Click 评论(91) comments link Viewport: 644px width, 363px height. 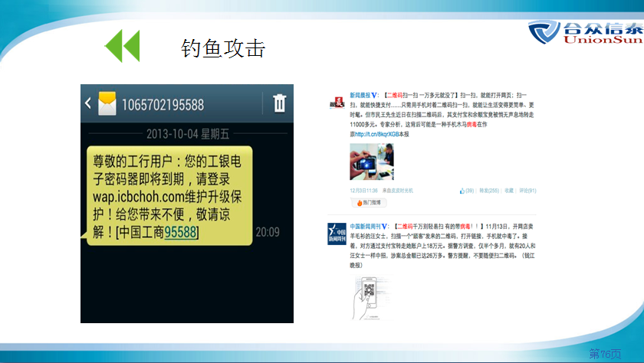click(527, 191)
